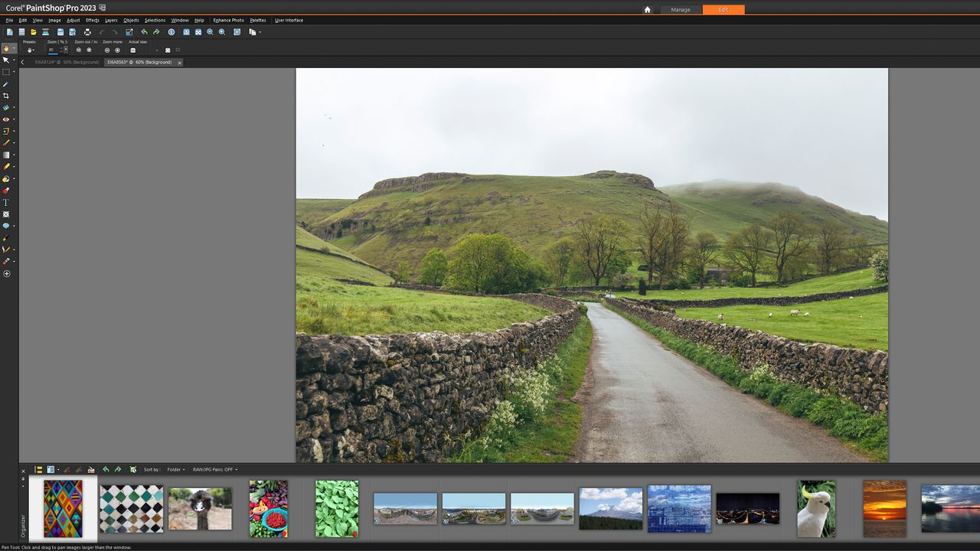
Task: Click the blue Undo arrow in toolbar
Action: point(144,32)
